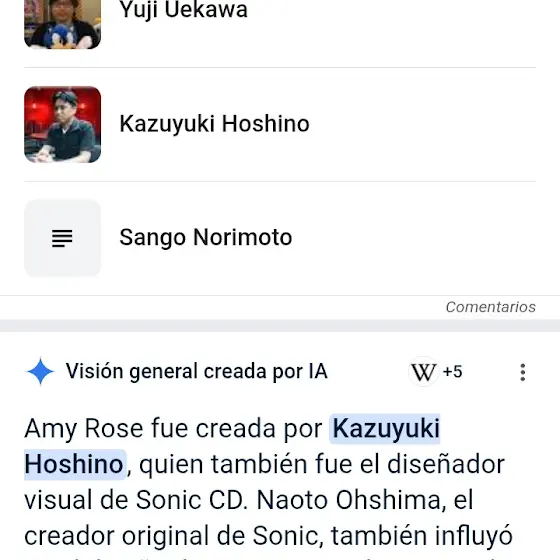This screenshot has width=560, height=560.
Task: Open the three-dot overflow menu
Action: click(523, 372)
